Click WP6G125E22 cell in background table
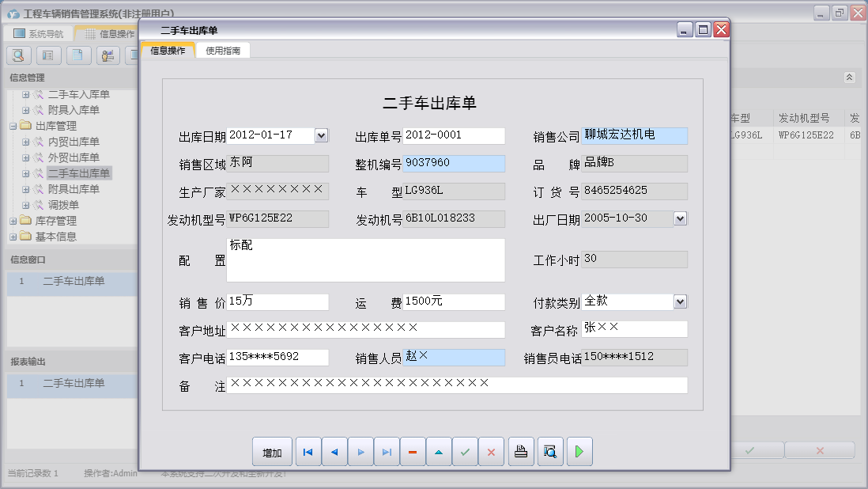 click(x=806, y=135)
